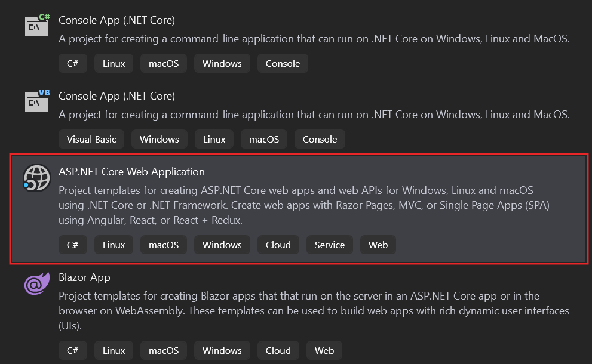Image resolution: width=592 pixels, height=364 pixels.
Task: Click the Windows tag under Visual Basic Console App
Action: (159, 139)
